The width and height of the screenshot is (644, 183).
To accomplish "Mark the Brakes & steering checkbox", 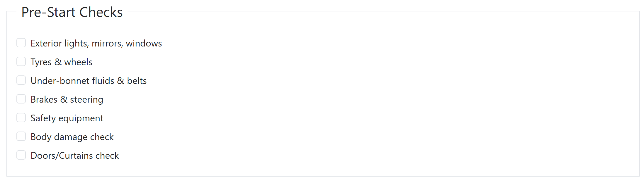I will coord(21,99).
